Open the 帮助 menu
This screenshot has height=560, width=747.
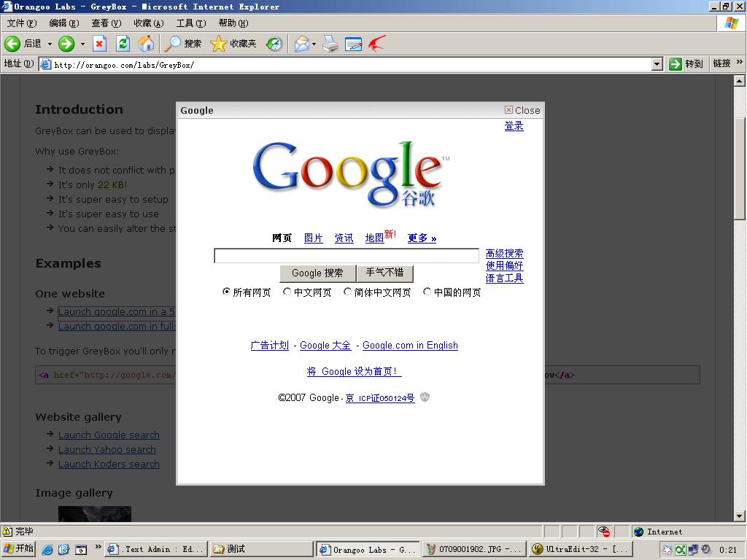click(233, 23)
